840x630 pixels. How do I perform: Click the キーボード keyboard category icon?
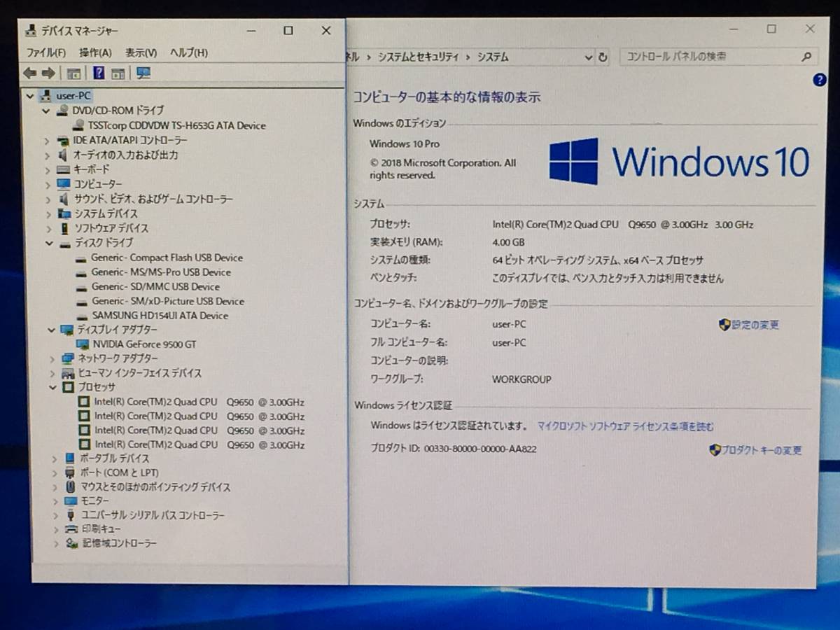coord(63,169)
